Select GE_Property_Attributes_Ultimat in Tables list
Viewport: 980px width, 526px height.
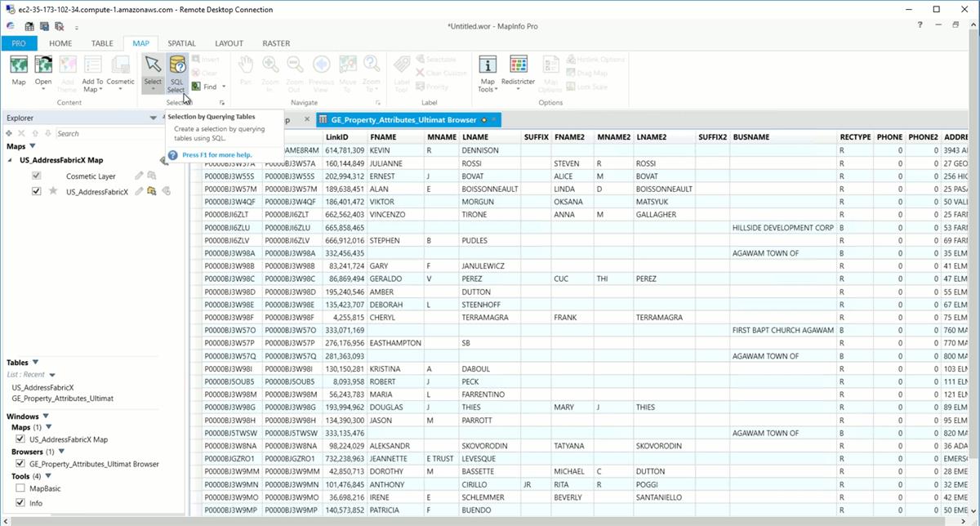pyautogui.click(x=62, y=399)
